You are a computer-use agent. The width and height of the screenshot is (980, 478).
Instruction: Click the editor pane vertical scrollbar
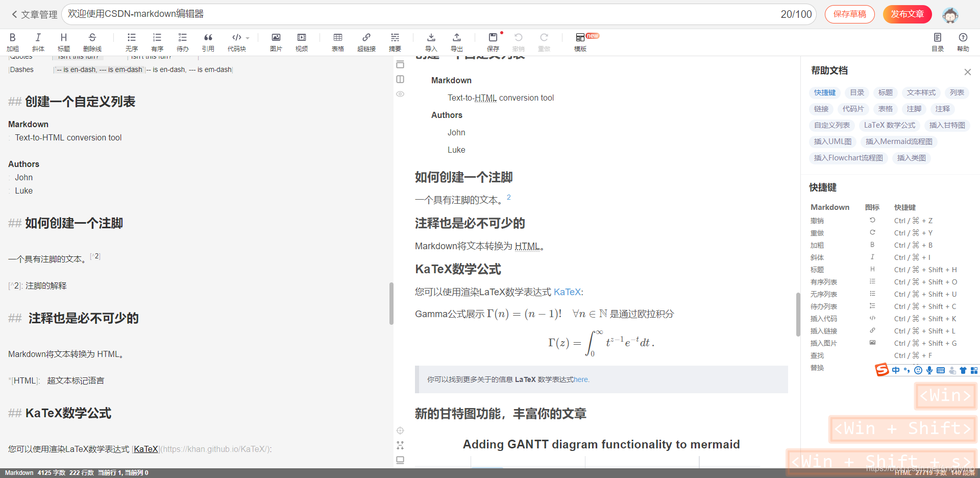tap(391, 303)
